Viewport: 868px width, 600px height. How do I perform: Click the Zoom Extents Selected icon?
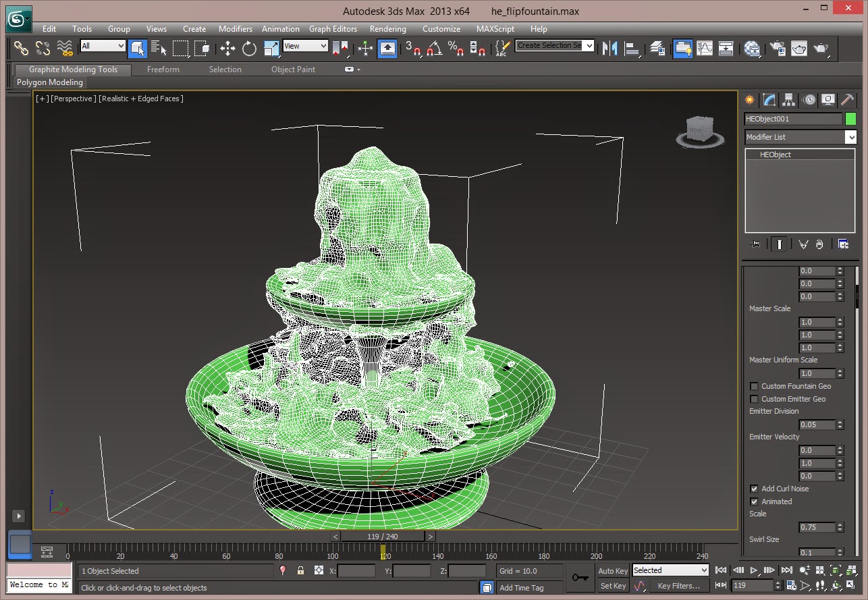(836, 570)
